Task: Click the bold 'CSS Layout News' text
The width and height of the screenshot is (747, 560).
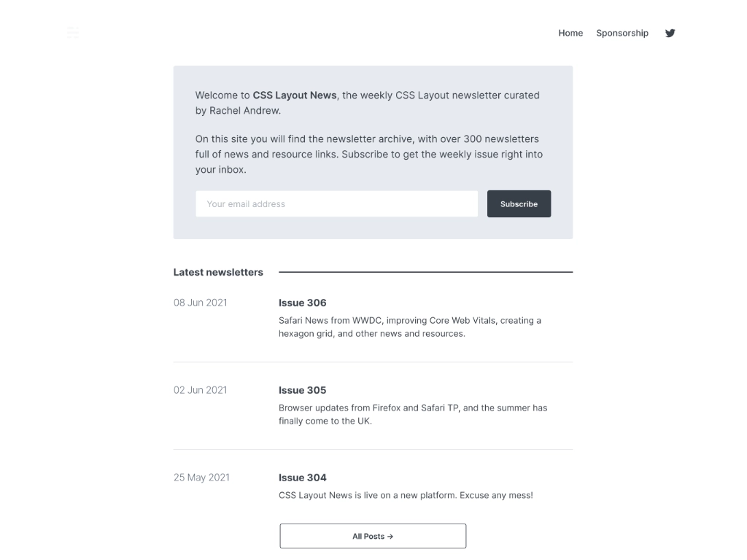Action: [295, 95]
